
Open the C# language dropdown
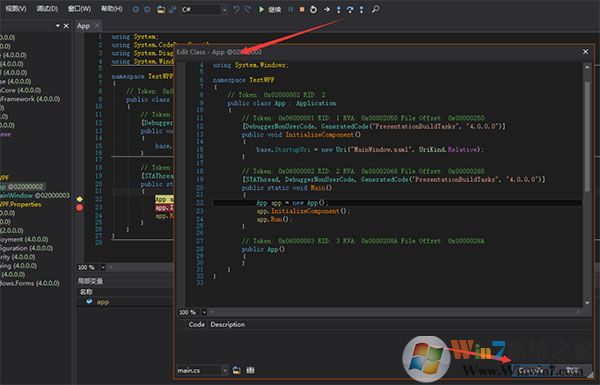click(x=224, y=10)
